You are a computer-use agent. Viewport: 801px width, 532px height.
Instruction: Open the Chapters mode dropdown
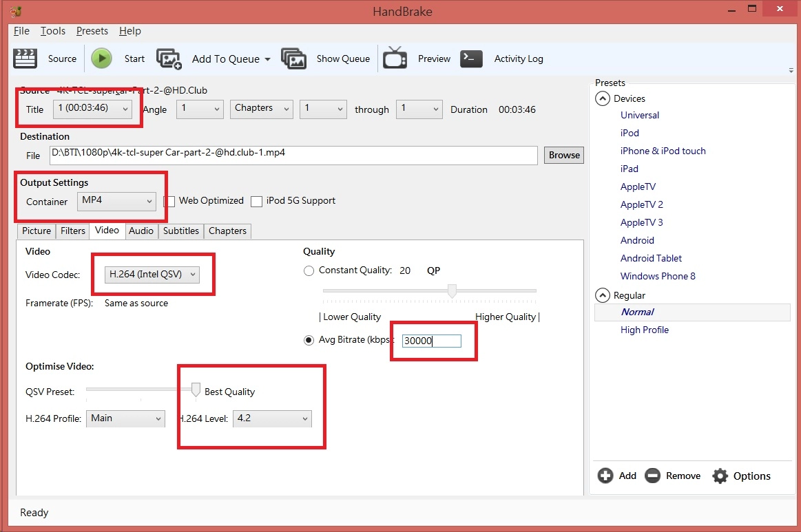click(262, 109)
